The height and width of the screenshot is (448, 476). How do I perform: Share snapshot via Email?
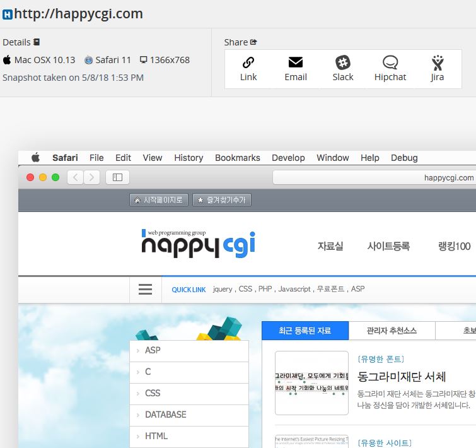click(296, 62)
